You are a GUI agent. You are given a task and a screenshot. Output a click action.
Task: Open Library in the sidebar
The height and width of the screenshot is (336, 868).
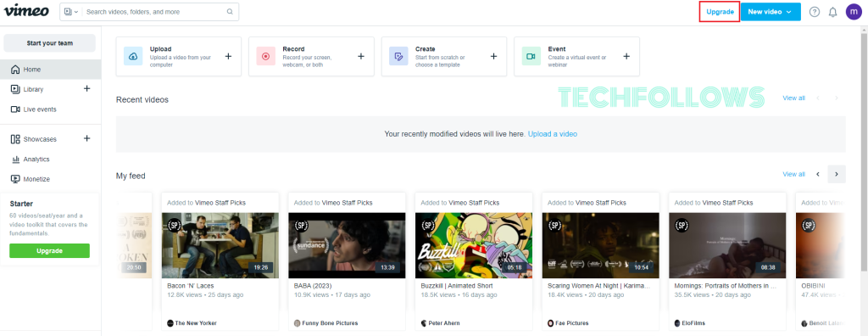33,89
